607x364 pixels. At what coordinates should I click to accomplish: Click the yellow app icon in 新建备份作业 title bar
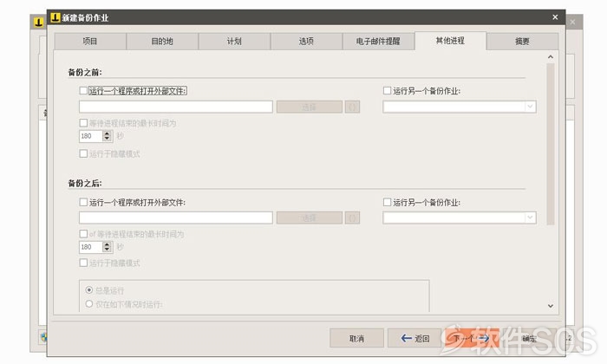coord(55,17)
